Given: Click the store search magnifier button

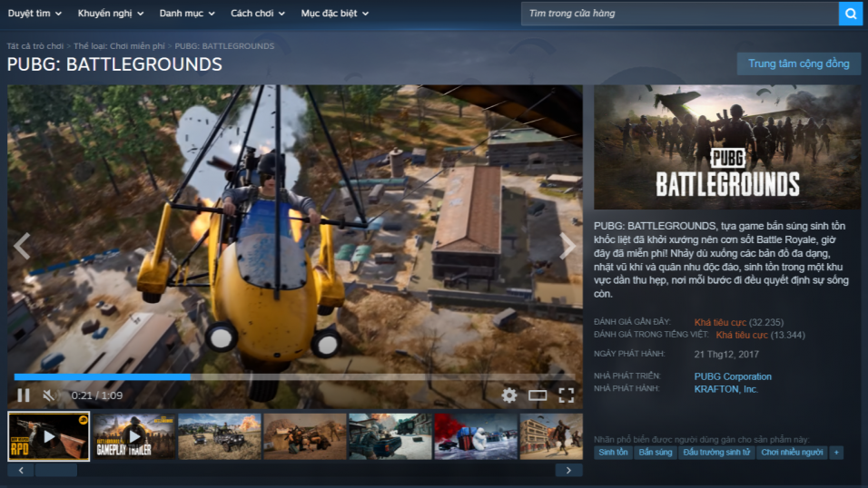Looking at the screenshot, I should 850,14.
